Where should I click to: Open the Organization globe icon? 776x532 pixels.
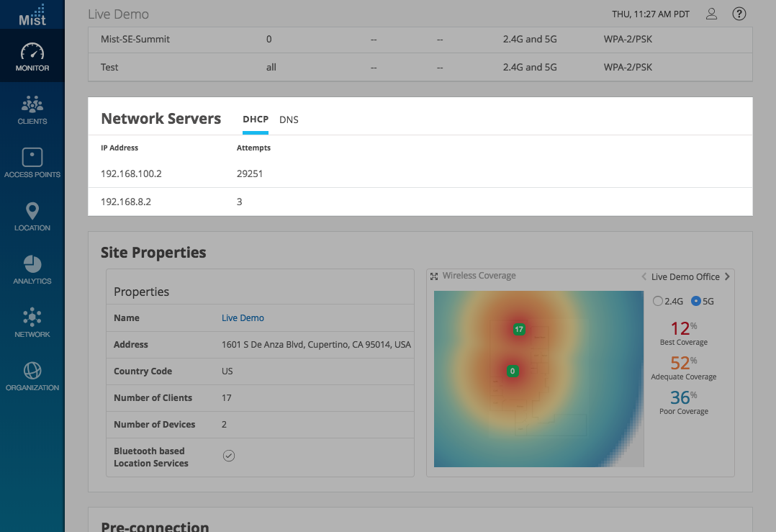(32, 371)
